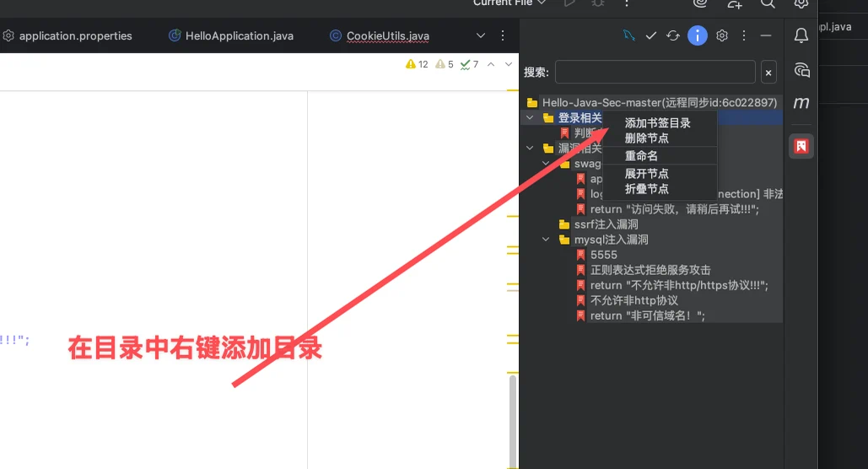The height and width of the screenshot is (469, 868).
Task: Switch to the HelloApplication.java tab
Action: tap(231, 36)
